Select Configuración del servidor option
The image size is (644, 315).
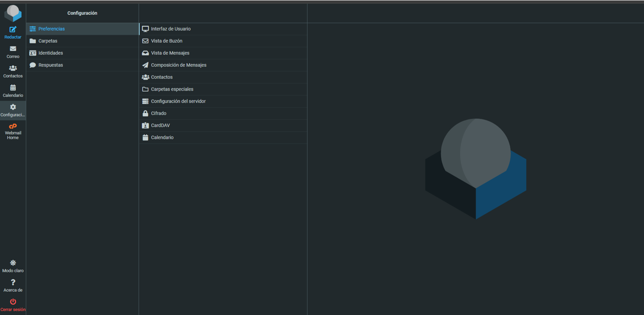pos(178,102)
